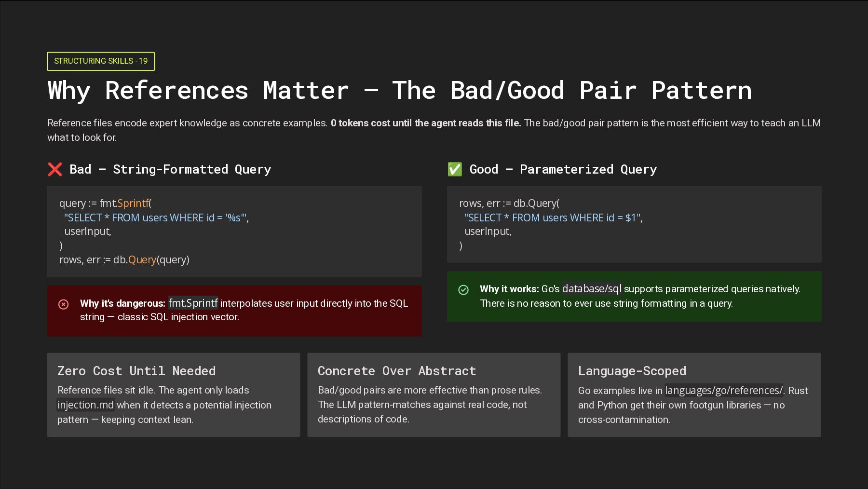
Task: Click the circled X icon in red warning box
Action: 63,304
